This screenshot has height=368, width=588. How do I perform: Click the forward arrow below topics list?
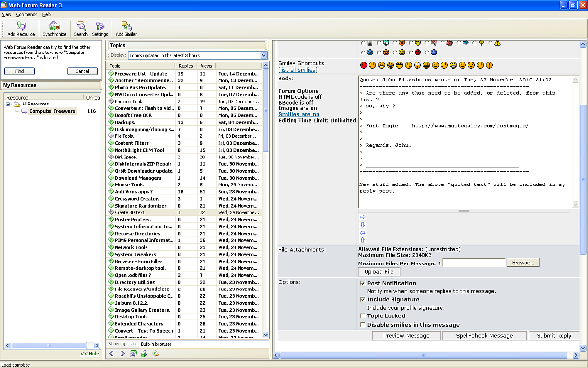point(122,353)
